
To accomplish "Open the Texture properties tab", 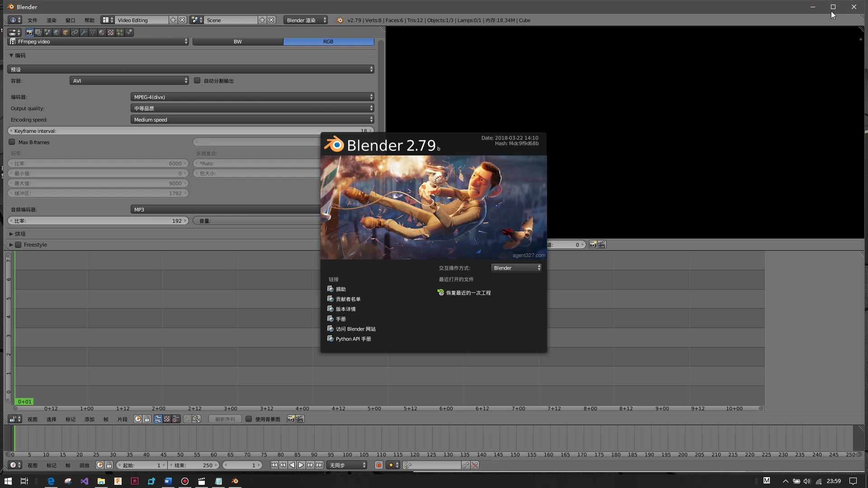I will click(x=110, y=33).
